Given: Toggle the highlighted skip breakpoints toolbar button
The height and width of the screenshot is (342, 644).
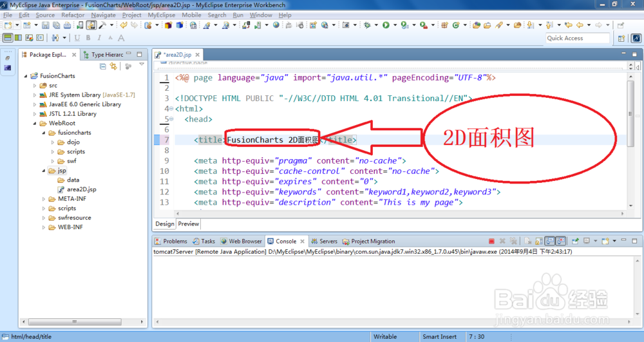Looking at the screenshot, I should point(91,25).
